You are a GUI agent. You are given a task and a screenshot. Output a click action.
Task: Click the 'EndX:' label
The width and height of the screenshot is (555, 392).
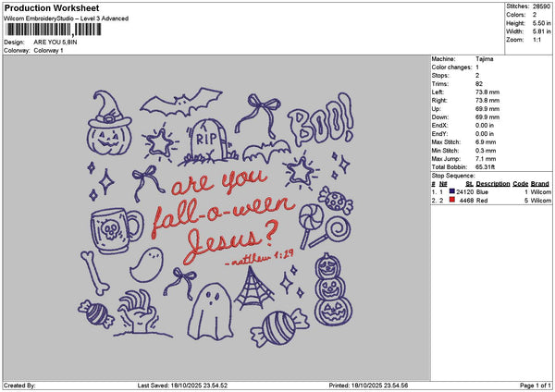click(439, 126)
